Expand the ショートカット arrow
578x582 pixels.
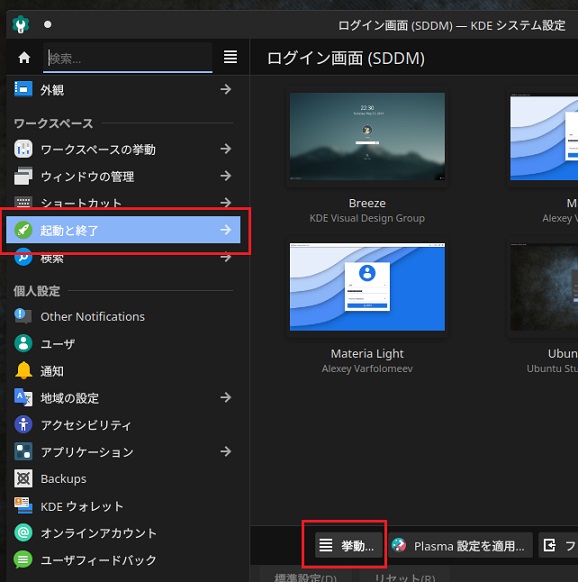226,202
